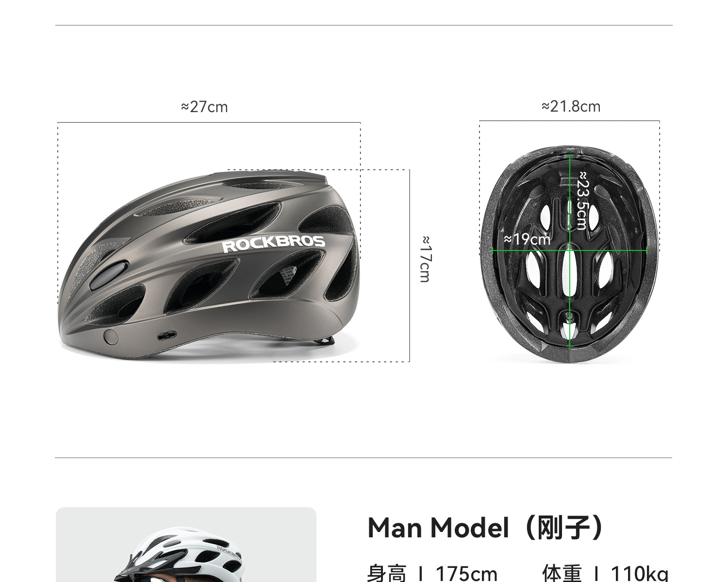Select the helmet interior top-view image

coord(570,253)
